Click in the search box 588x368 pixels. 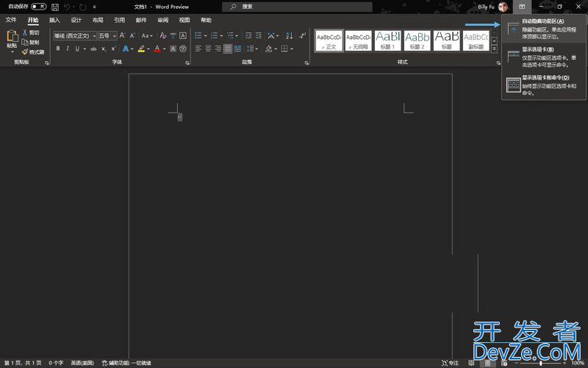[x=298, y=7]
